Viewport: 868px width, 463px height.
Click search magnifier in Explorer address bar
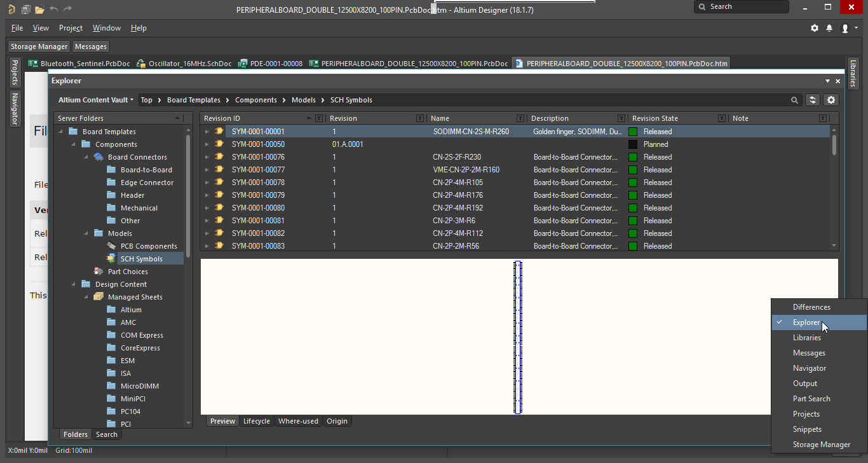pyautogui.click(x=794, y=100)
